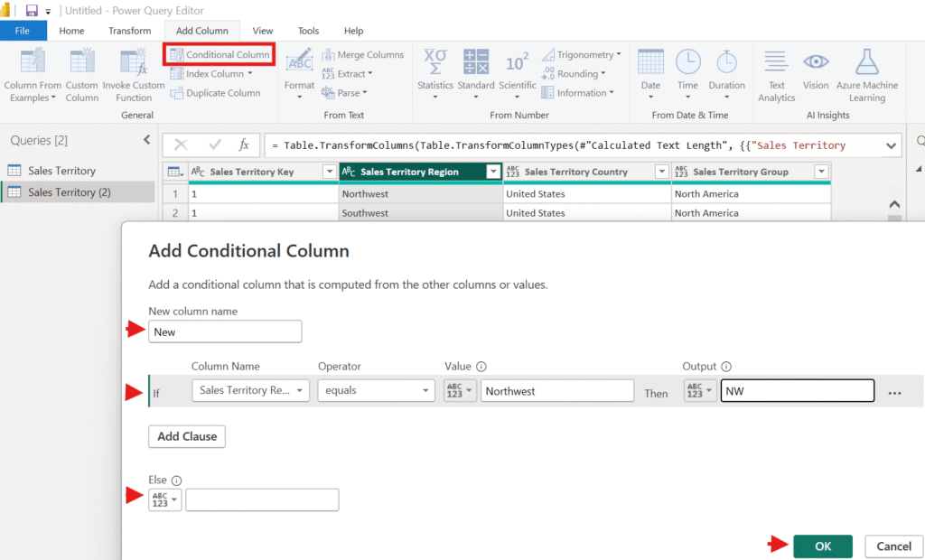This screenshot has width=925, height=560.
Task: Click the Add Clause button
Action: (187, 436)
